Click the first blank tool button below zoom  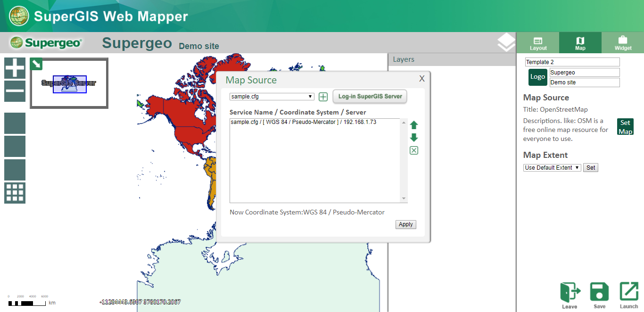(15, 123)
